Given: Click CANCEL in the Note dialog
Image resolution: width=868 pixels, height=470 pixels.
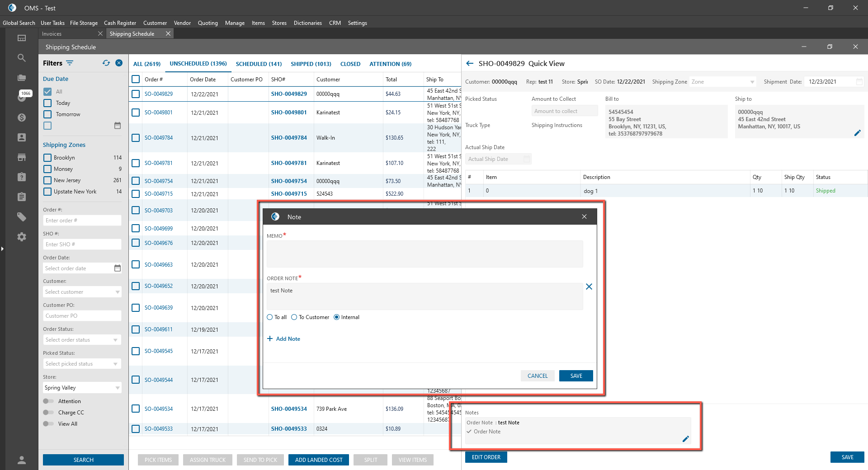Looking at the screenshot, I should [x=537, y=376].
